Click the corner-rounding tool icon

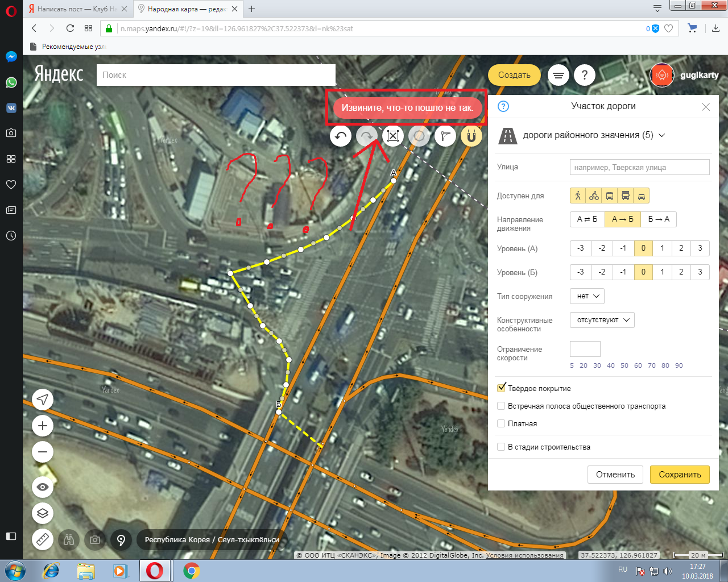pos(445,136)
